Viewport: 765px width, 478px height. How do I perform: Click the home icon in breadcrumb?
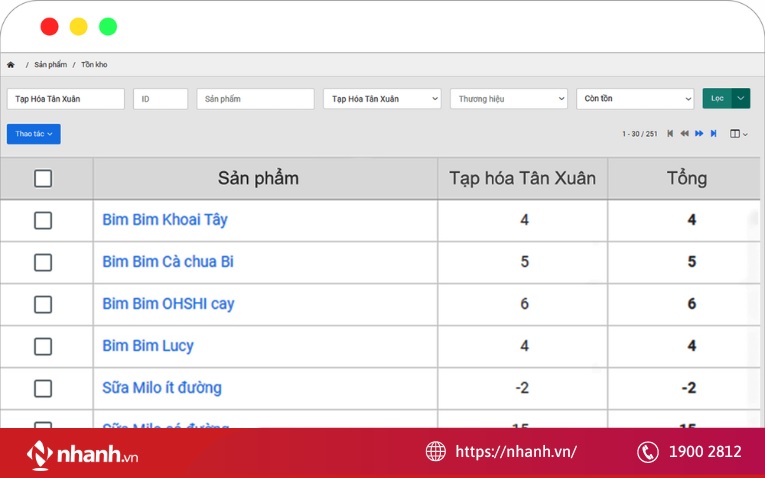[11, 65]
